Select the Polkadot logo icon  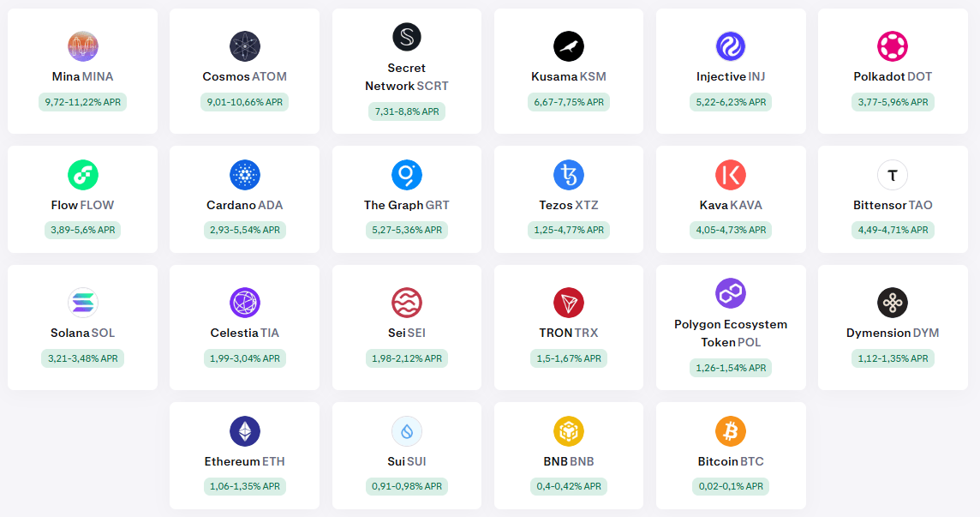(x=893, y=46)
